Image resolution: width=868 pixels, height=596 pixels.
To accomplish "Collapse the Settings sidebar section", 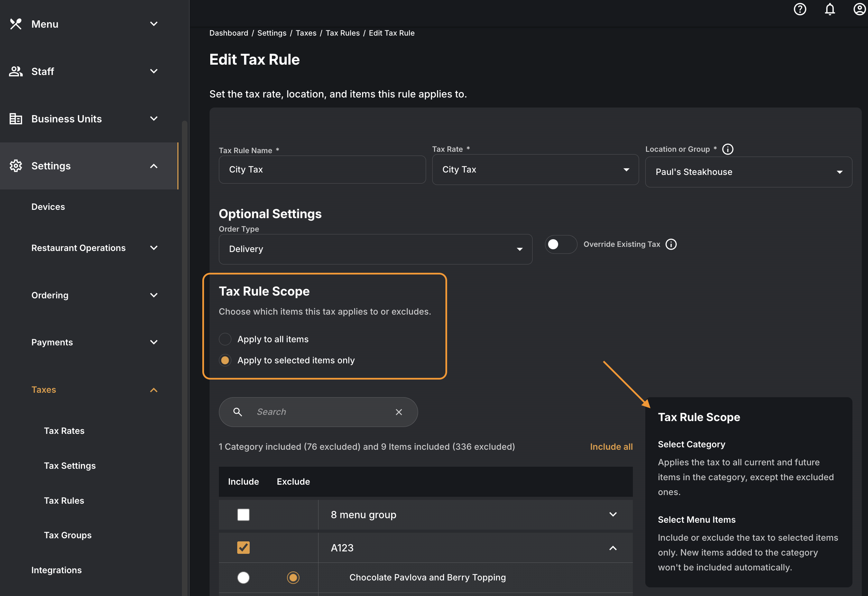I will pyautogui.click(x=154, y=166).
